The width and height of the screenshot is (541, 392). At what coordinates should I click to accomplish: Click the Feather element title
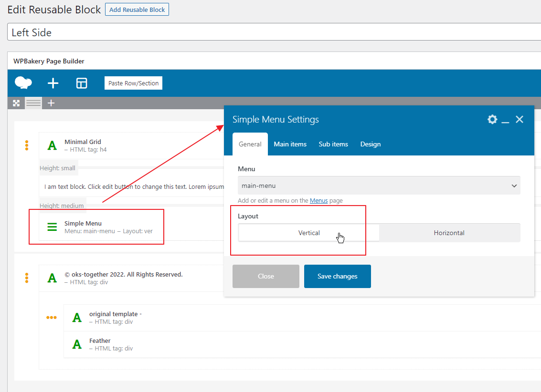pos(100,340)
